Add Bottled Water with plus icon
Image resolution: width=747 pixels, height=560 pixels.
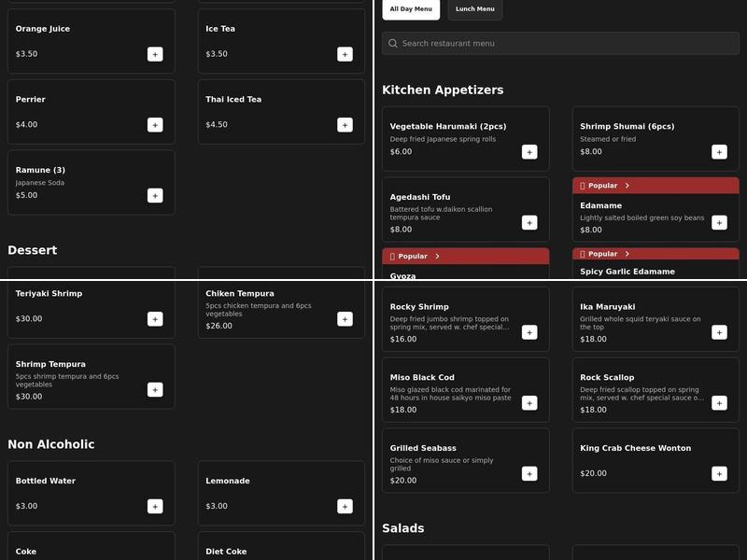pyautogui.click(x=155, y=507)
